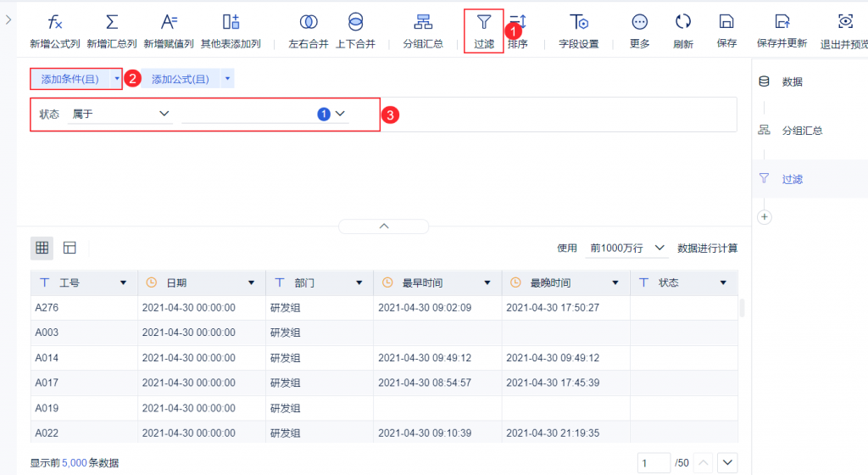This screenshot has height=475, width=868.
Task: Open 部门 column header dropdown arrow
Action: click(359, 283)
